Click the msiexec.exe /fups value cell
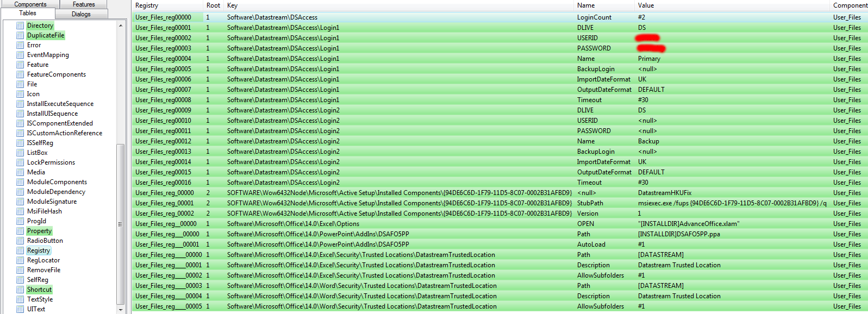The image size is (868, 314). 732,203
